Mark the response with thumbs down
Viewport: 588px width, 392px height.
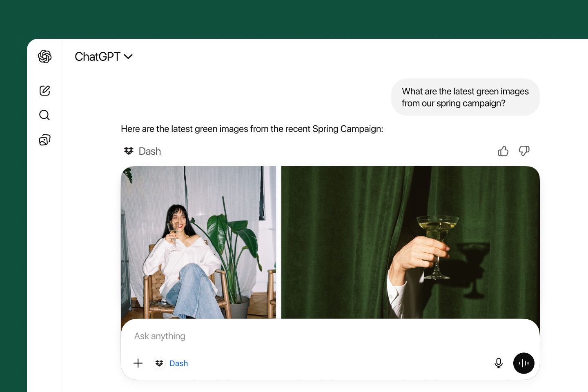click(524, 151)
